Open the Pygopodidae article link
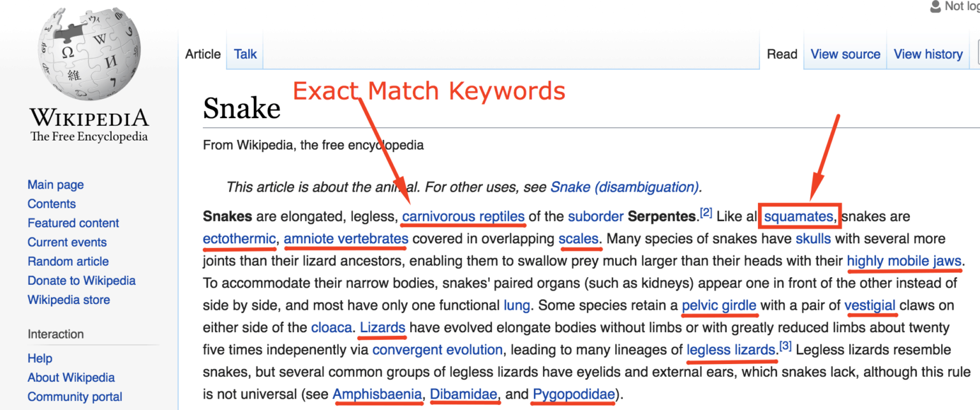The height and width of the screenshot is (410, 980). tap(572, 394)
